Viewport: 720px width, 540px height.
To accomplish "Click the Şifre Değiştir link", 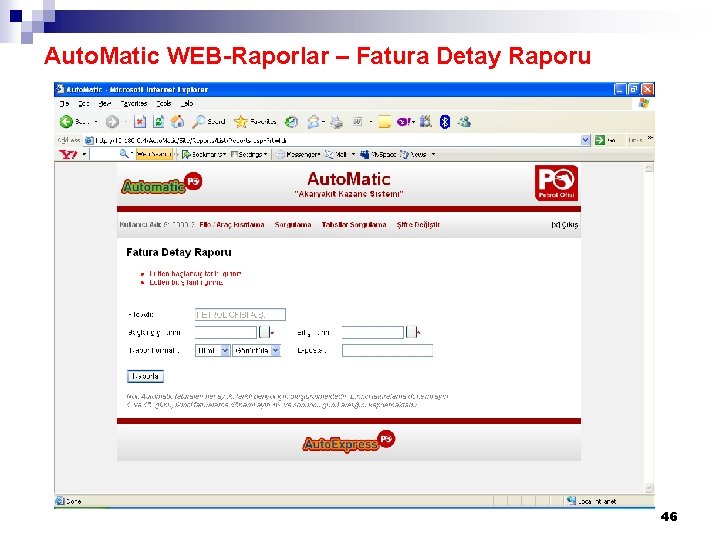I will pos(418,225).
